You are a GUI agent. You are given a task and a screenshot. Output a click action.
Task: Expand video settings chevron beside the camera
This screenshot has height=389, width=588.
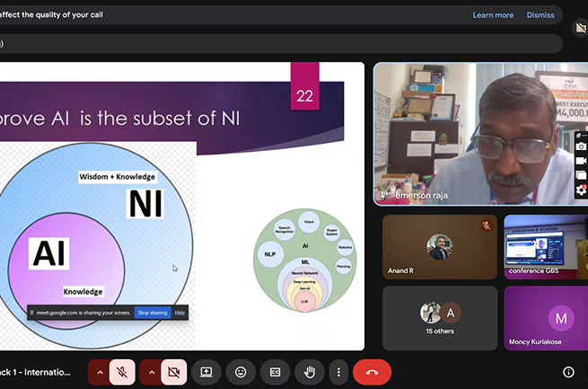151,372
